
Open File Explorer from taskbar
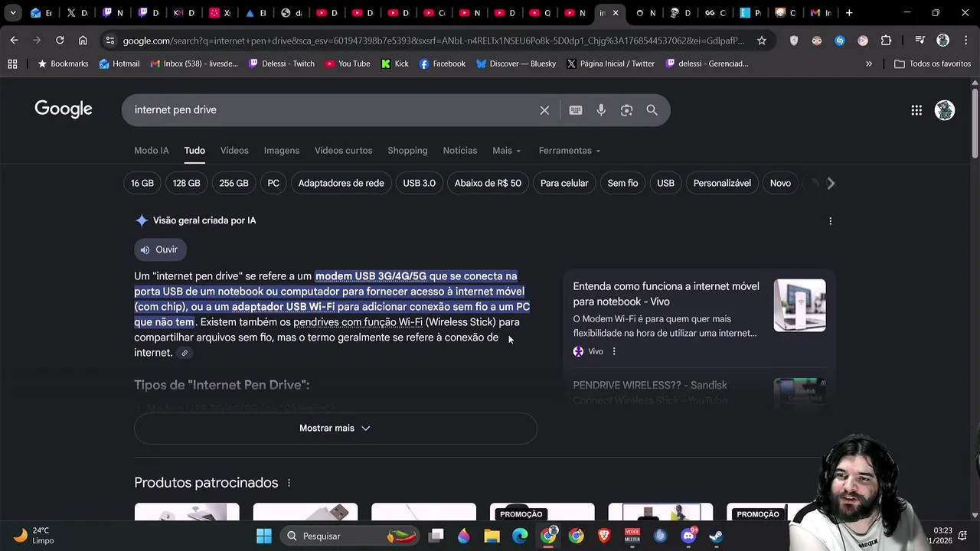[492, 536]
